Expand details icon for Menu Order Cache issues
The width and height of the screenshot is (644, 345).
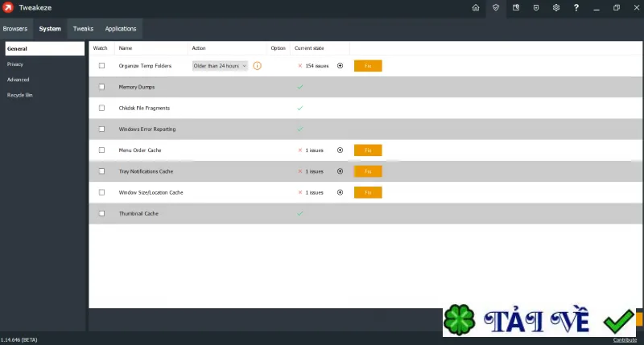point(340,150)
